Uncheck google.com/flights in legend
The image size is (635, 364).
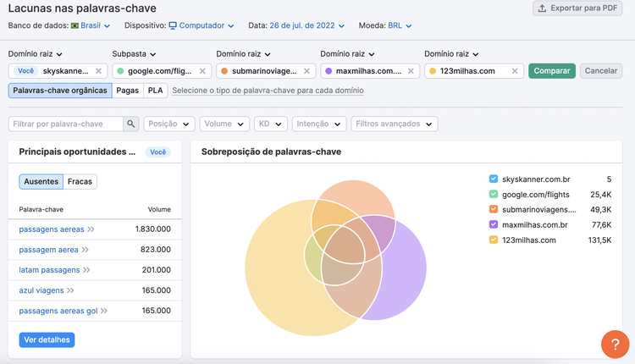tap(494, 195)
